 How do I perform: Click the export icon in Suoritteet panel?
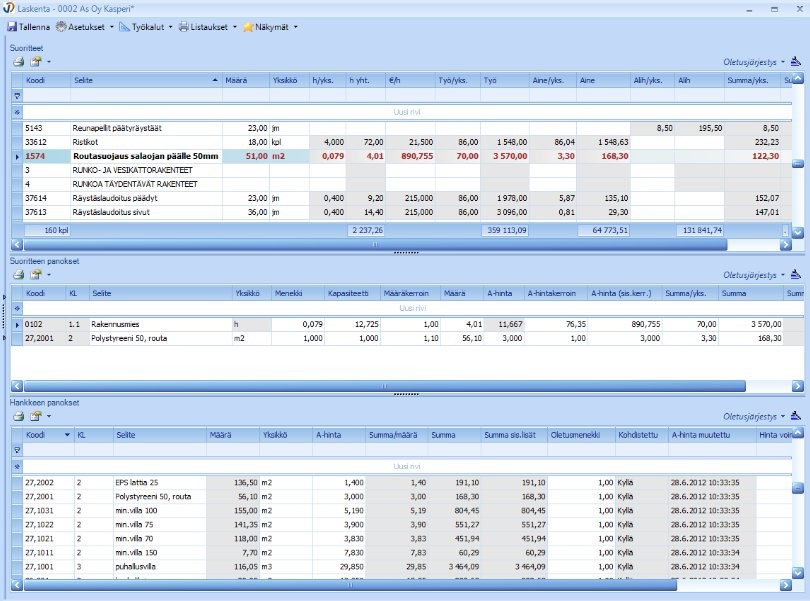tap(36, 62)
